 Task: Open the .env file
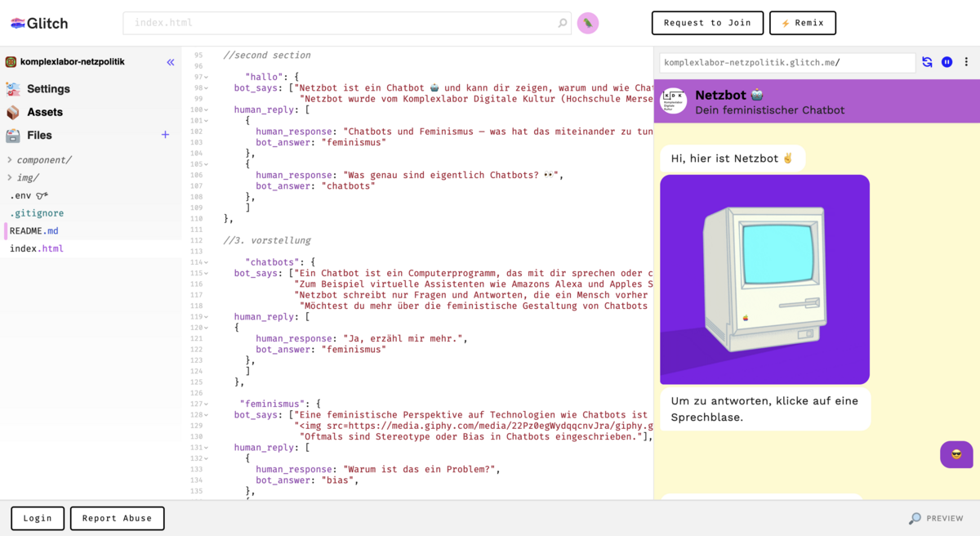(20, 196)
